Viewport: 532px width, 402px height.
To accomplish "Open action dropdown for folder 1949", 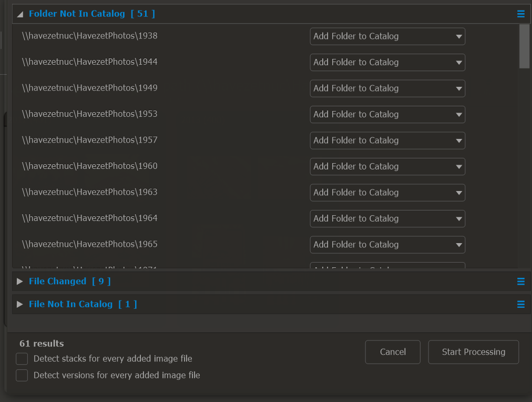I will tap(387, 88).
